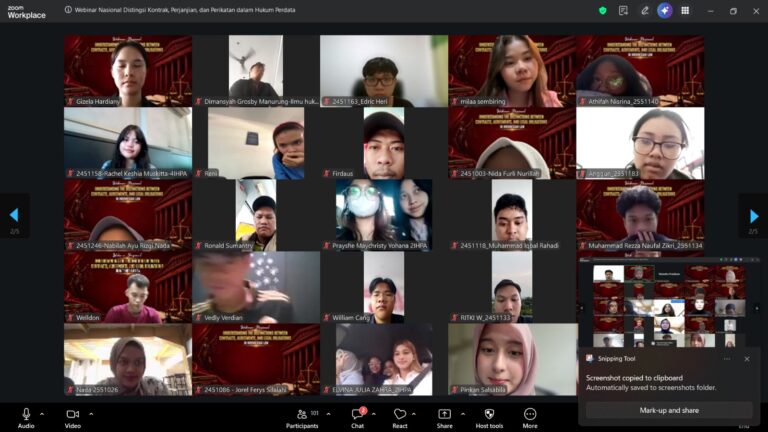Select William Cang video tile
This screenshot has height=432, width=768.
point(384,287)
